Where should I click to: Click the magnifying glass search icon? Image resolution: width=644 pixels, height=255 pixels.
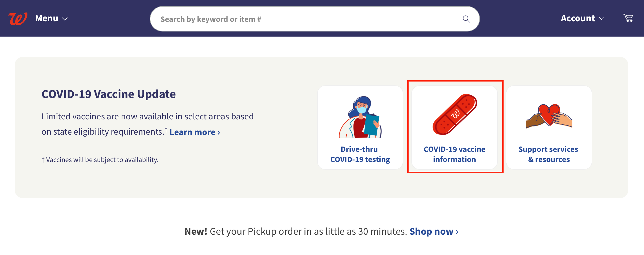466,19
